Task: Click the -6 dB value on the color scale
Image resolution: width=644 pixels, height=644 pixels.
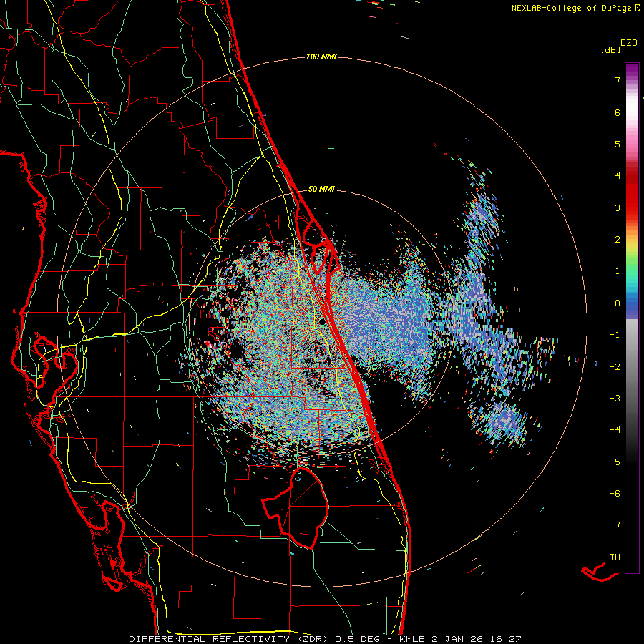Action: tap(615, 494)
